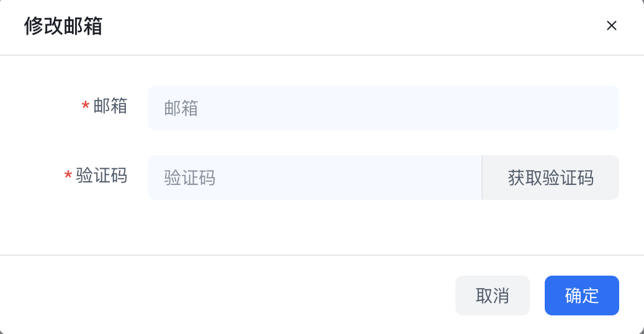Close the 修改邮箱 dialog with the X icon

click(611, 26)
